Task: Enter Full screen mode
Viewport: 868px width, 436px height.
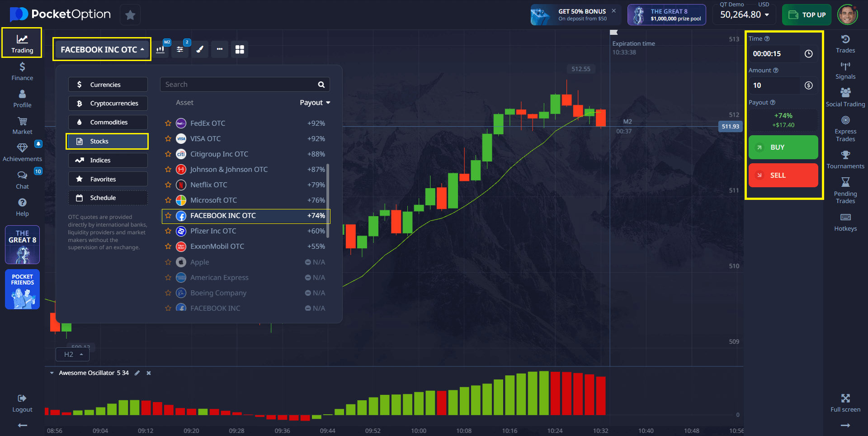Action: point(845,403)
